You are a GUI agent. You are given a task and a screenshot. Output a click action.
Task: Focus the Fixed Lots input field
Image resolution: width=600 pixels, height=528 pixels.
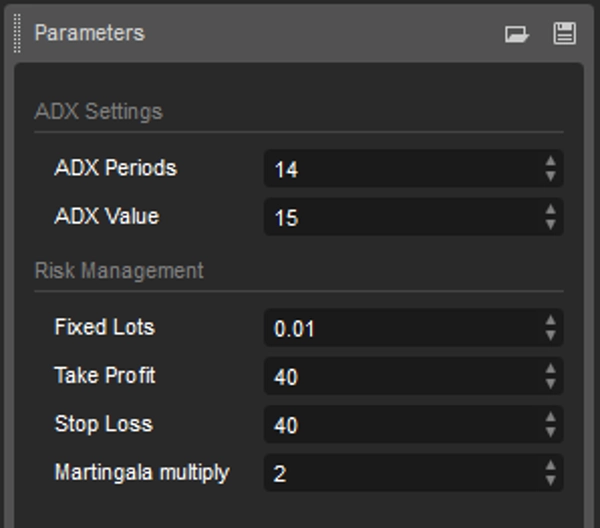pyautogui.click(x=400, y=328)
